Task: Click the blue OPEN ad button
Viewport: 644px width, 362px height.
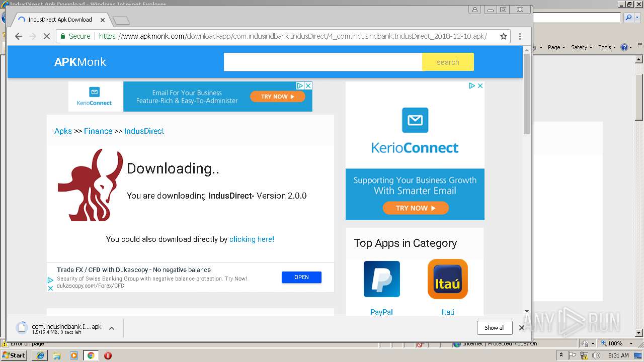Action: coord(301,277)
